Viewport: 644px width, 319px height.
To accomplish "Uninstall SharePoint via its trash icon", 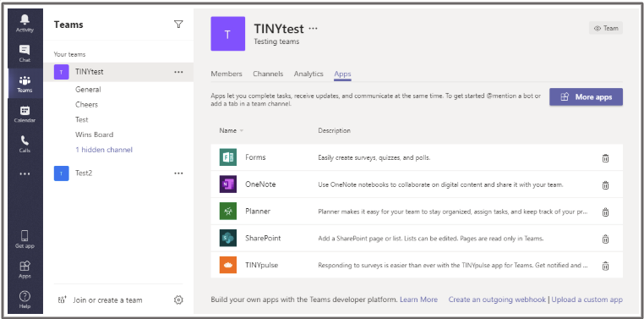I will coord(605,239).
